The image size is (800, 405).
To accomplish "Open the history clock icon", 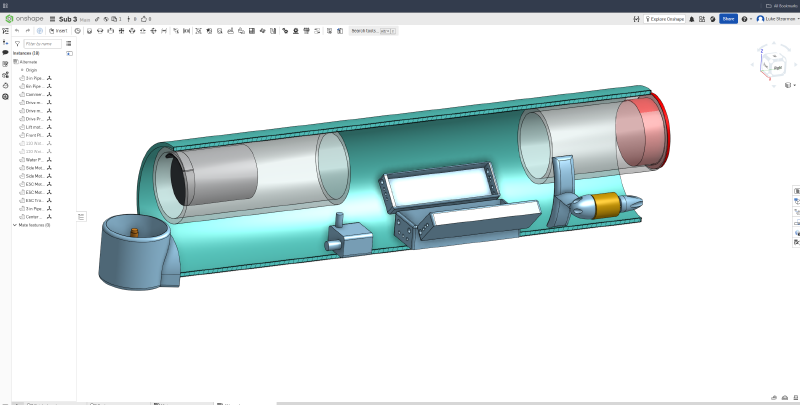I will [x=78, y=31].
